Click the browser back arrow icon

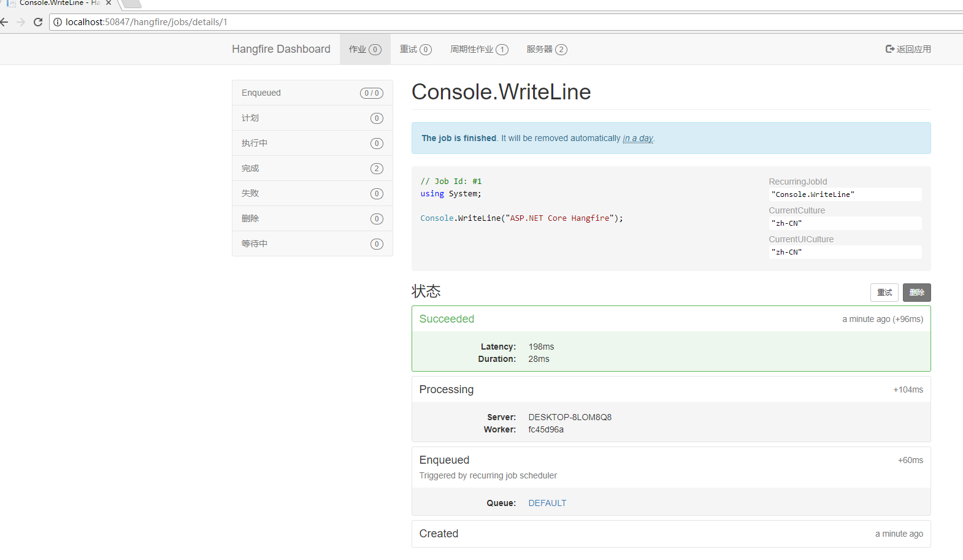[5, 22]
